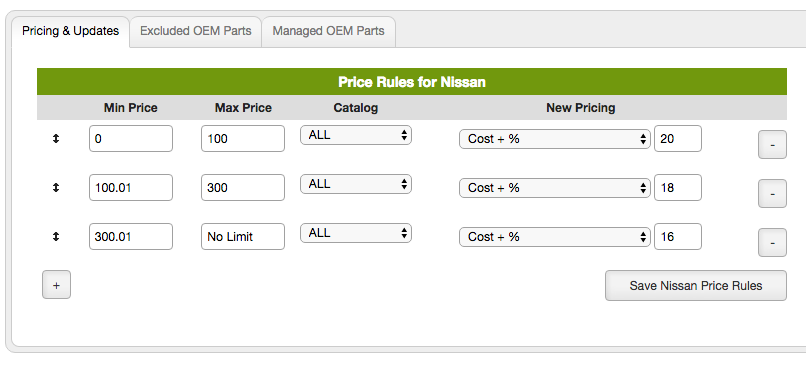Screen dimensions: 806x371
Task: Click the Catalog column header
Action: [356, 108]
